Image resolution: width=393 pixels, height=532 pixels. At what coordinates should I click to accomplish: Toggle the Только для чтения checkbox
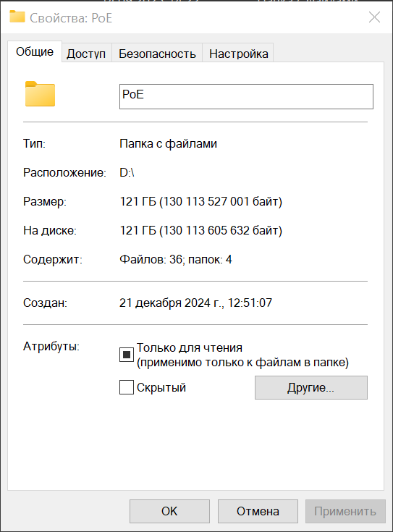coord(126,355)
